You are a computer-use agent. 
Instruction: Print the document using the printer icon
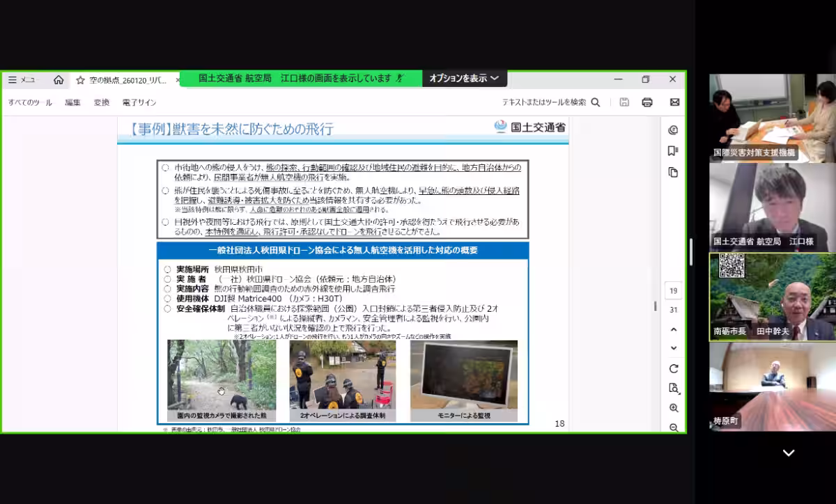click(x=647, y=102)
